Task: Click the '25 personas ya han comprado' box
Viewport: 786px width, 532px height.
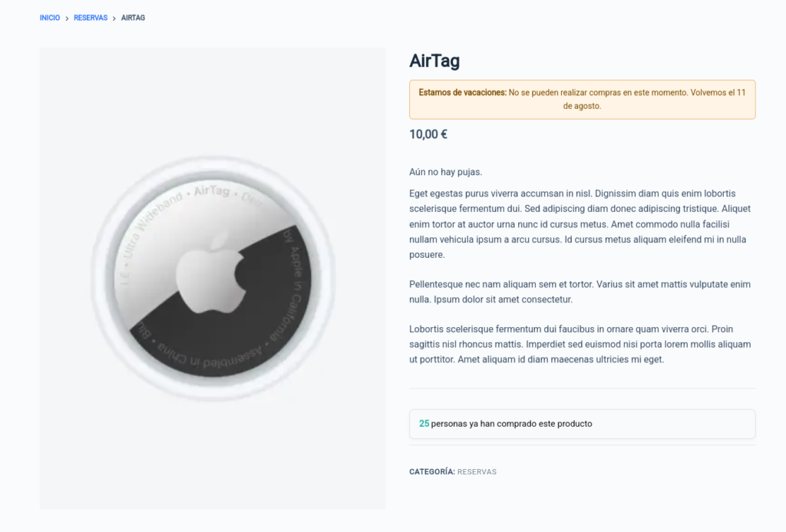Action: [x=582, y=424]
